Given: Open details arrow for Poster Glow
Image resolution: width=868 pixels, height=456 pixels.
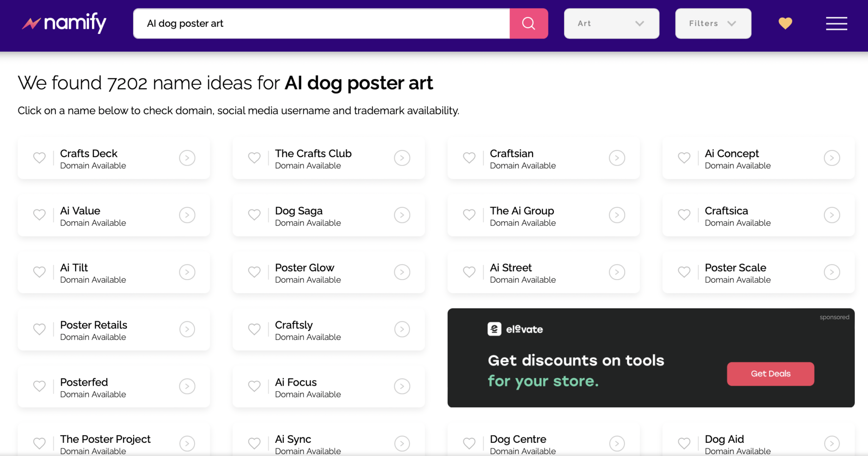Looking at the screenshot, I should 402,272.
